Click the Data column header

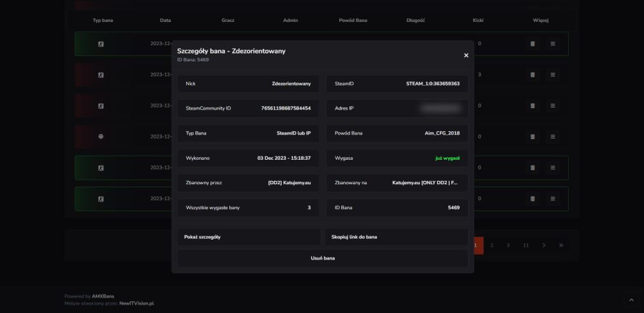coord(166,20)
